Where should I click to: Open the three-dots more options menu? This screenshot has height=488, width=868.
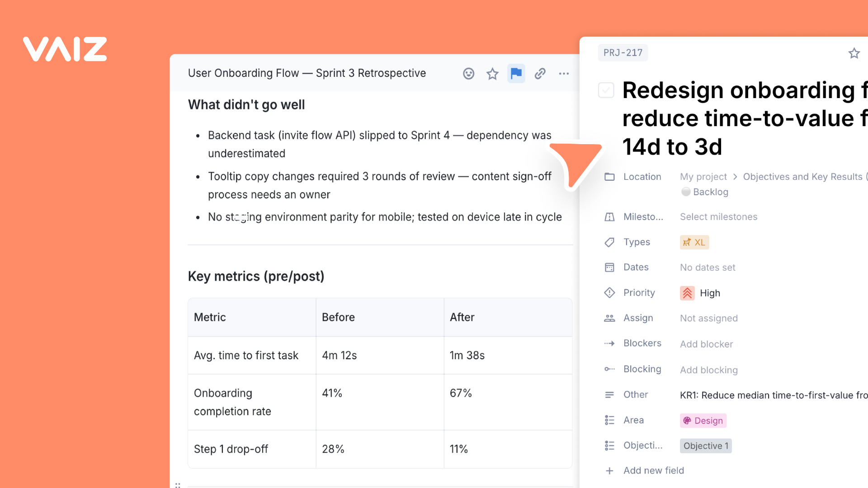564,74
